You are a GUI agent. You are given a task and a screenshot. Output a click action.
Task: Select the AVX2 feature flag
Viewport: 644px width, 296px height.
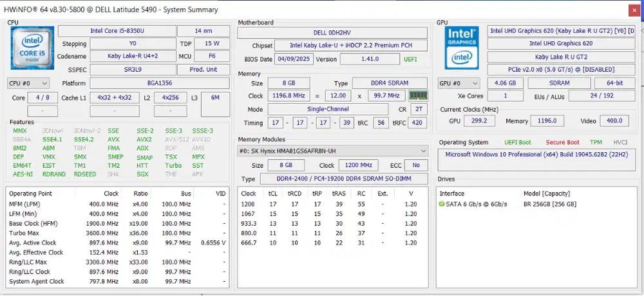(x=144, y=139)
